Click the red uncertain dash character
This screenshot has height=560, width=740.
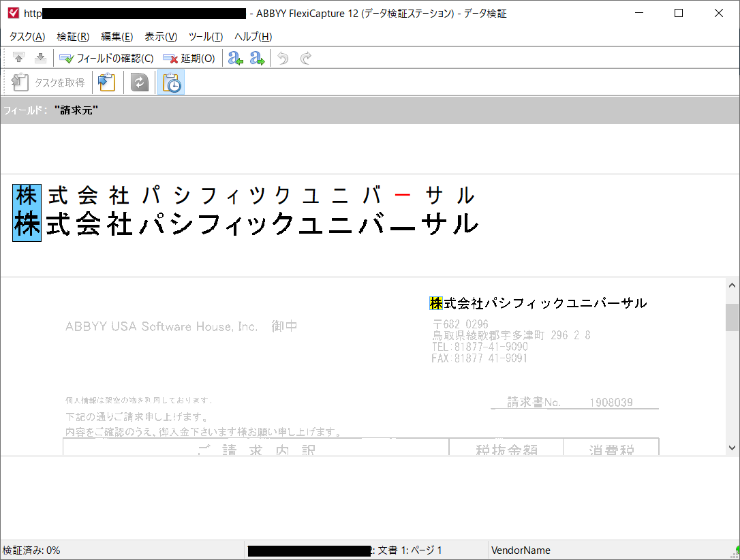(403, 195)
